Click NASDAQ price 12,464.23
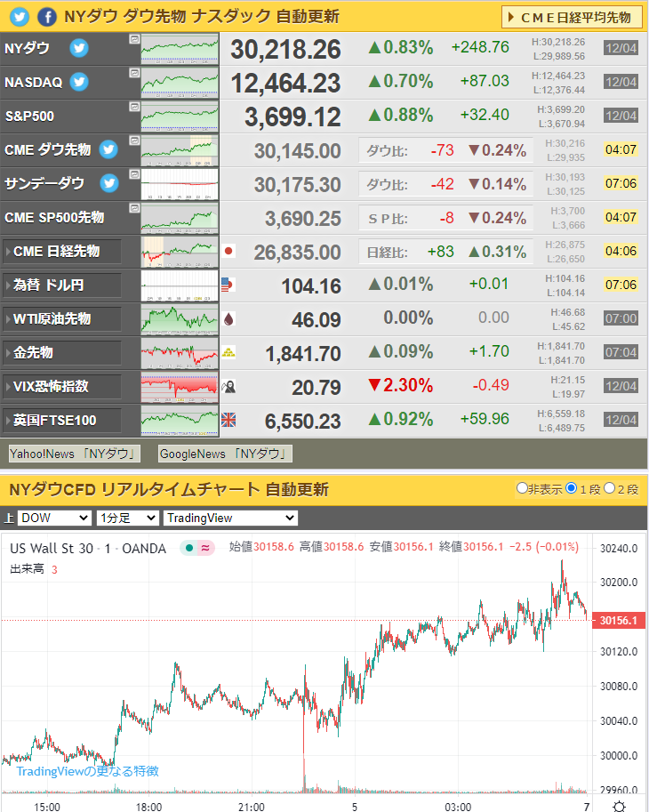Image resolution: width=649 pixels, height=812 pixels. [285, 84]
